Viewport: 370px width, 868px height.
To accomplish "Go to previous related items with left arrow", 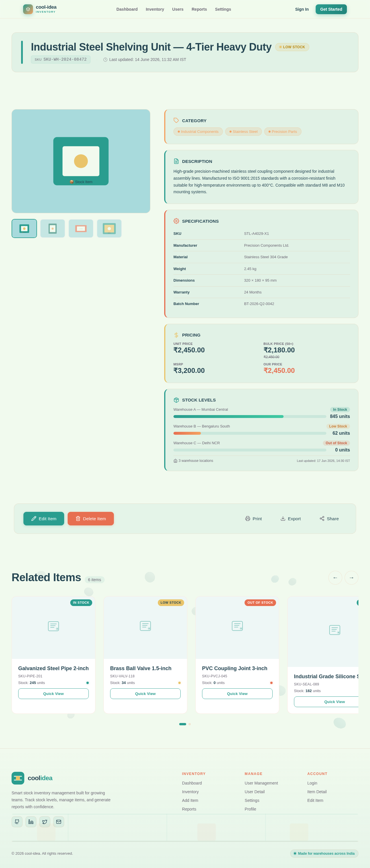I will tap(335, 577).
